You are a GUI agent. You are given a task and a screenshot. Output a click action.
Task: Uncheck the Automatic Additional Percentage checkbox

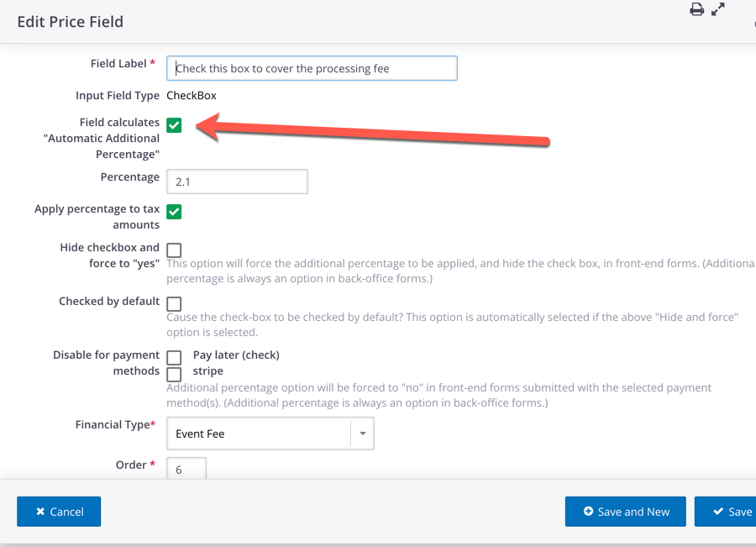(x=174, y=125)
